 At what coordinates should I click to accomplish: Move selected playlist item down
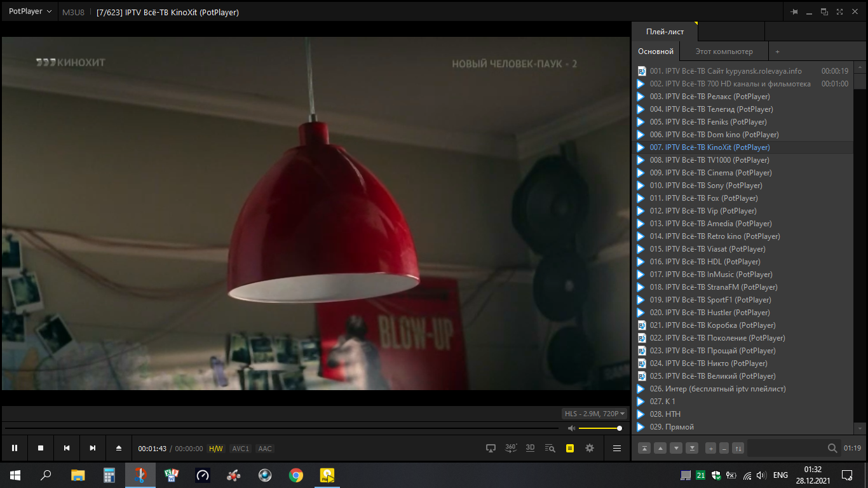[x=676, y=448]
